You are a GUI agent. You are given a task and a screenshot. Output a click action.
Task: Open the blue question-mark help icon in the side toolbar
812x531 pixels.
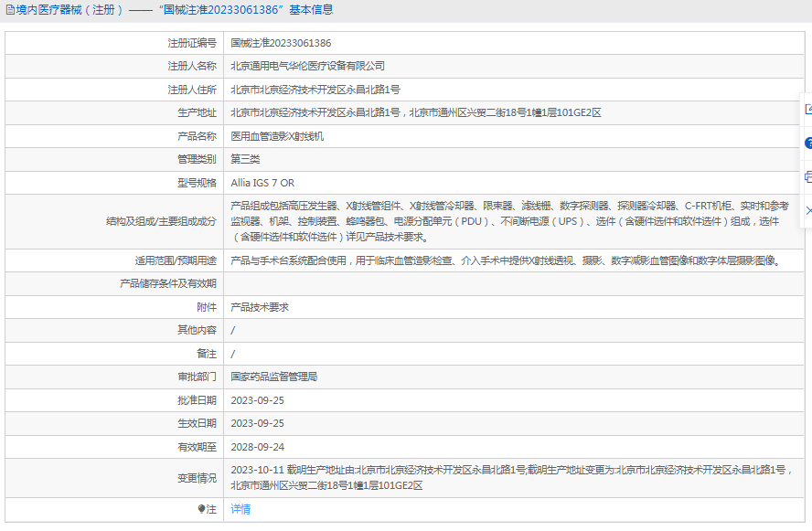coord(808,143)
